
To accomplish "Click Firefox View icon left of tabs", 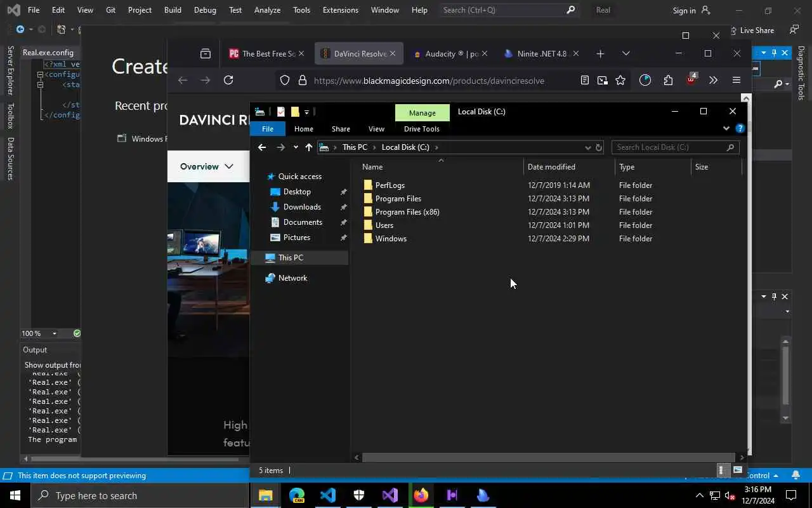I will [206, 54].
